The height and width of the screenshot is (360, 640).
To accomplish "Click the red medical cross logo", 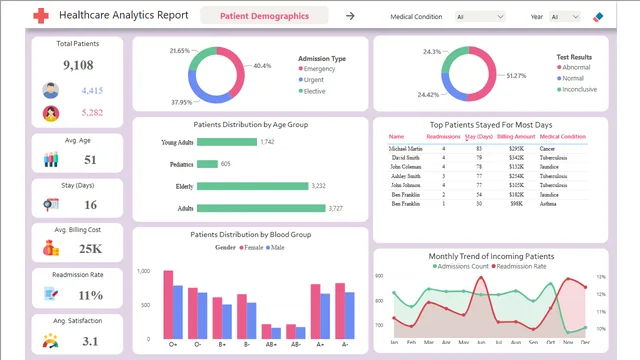I will point(41,16).
